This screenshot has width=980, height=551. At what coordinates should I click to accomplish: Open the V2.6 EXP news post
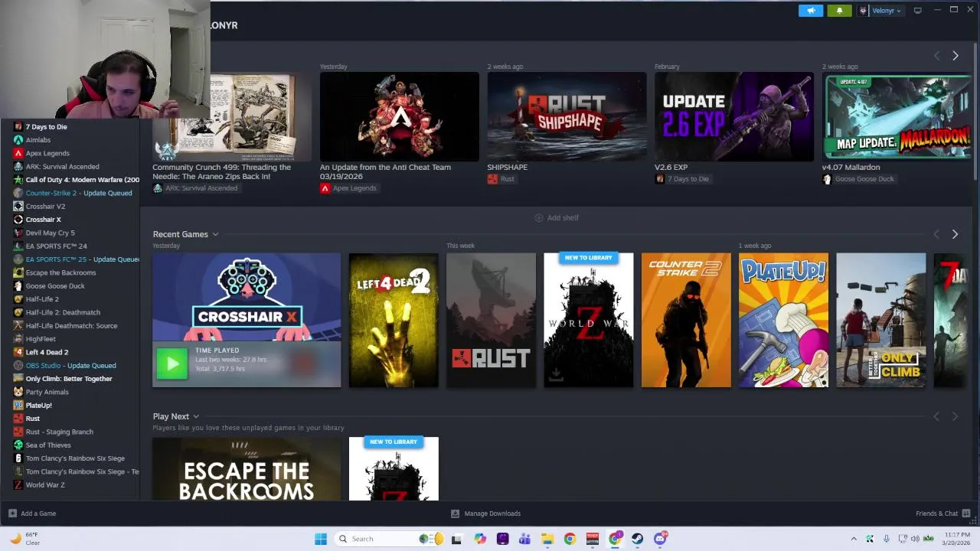(734, 116)
